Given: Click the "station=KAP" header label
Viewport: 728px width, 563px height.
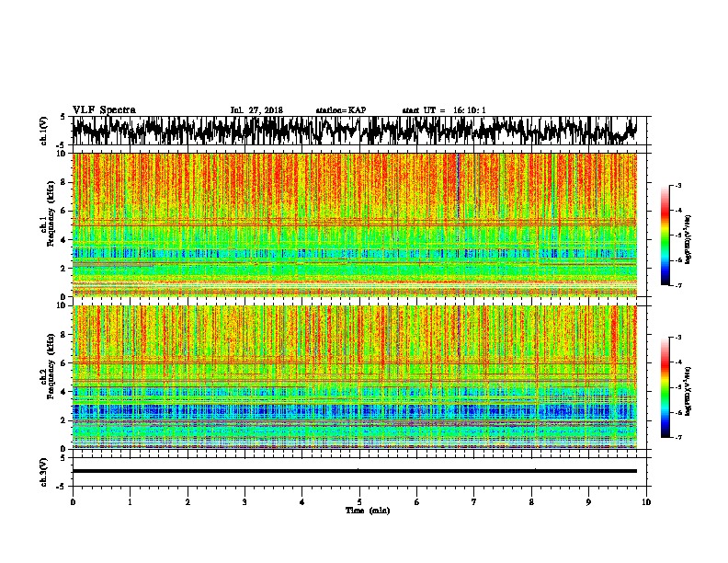Looking at the screenshot, I should (x=341, y=110).
